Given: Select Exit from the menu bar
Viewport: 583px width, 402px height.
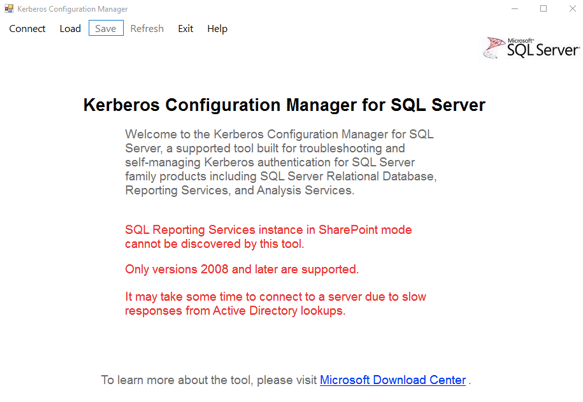Looking at the screenshot, I should [x=185, y=29].
